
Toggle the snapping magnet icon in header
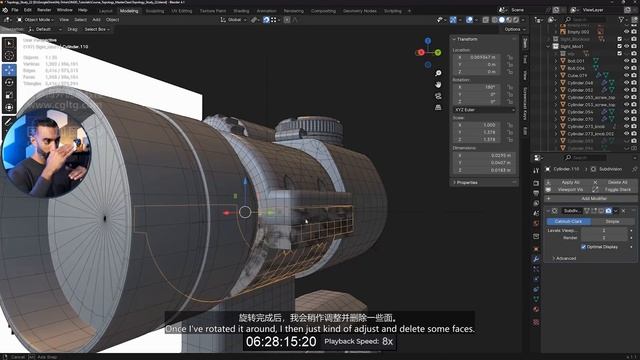[x=266, y=20]
